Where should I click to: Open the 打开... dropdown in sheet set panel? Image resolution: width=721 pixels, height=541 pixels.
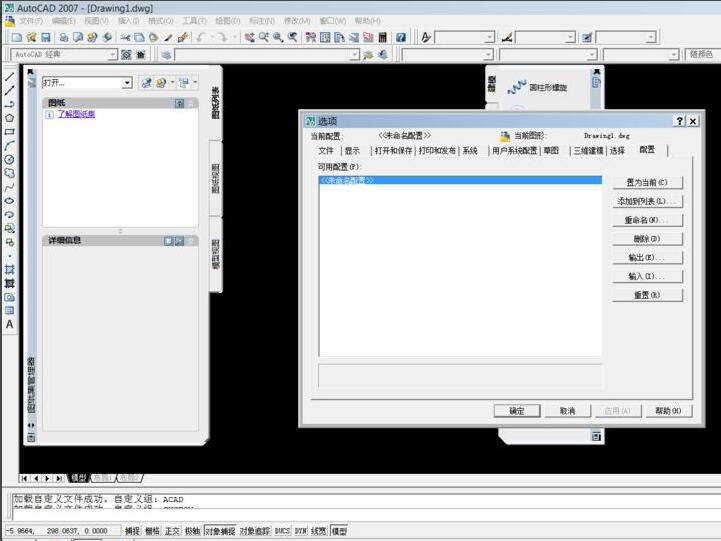coord(127,83)
